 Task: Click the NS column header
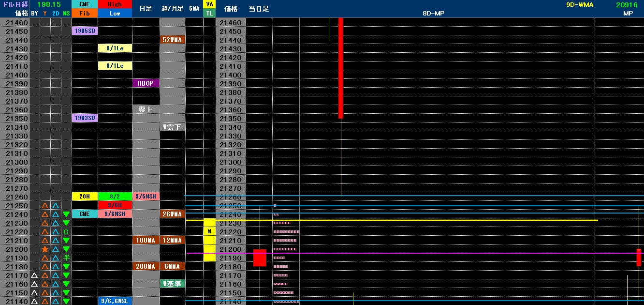66,14
